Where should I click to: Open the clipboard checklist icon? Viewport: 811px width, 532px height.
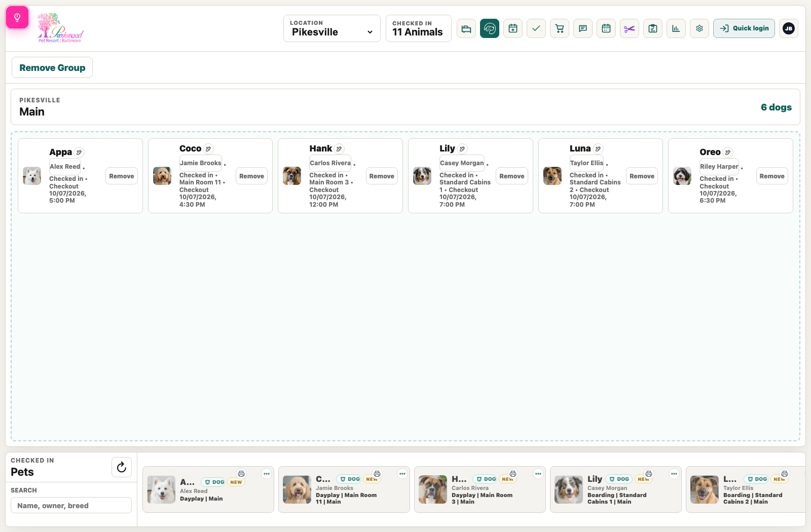coord(653,28)
